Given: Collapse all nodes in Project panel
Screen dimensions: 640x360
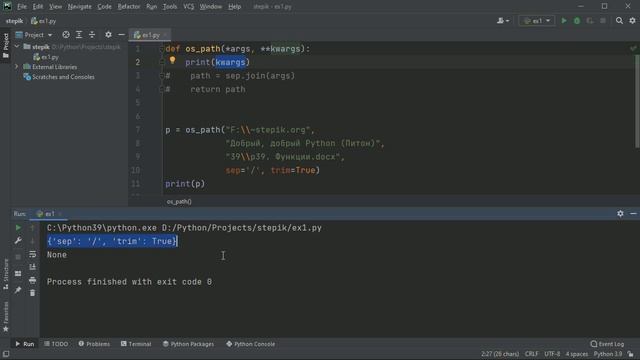Looking at the screenshot, I should tap(92, 35).
